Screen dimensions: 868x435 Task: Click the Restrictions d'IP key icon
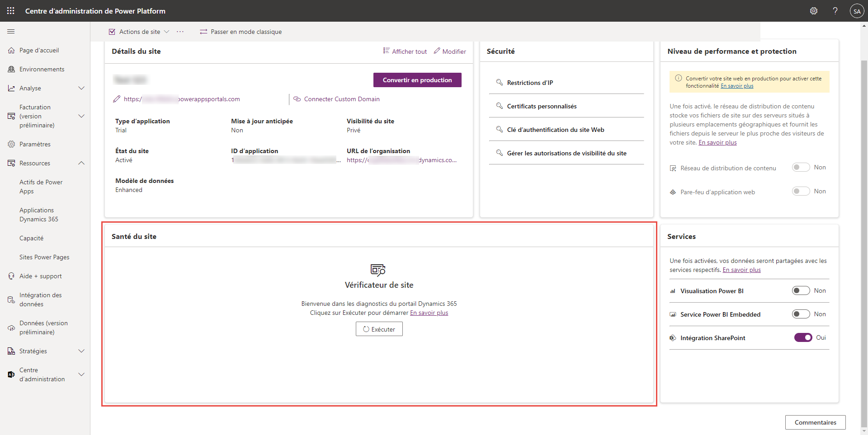(500, 82)
